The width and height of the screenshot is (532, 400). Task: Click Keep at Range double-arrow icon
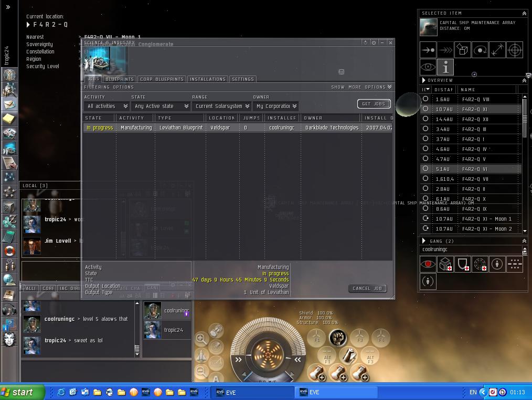(x=497, y=50)
